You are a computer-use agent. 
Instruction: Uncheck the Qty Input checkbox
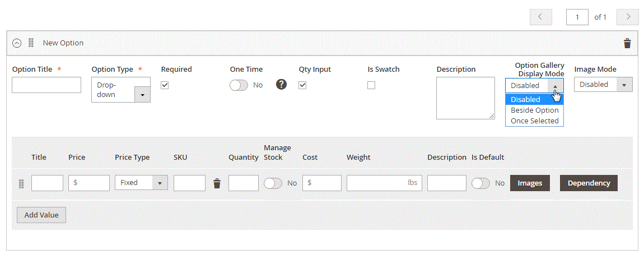coord(302,85)
